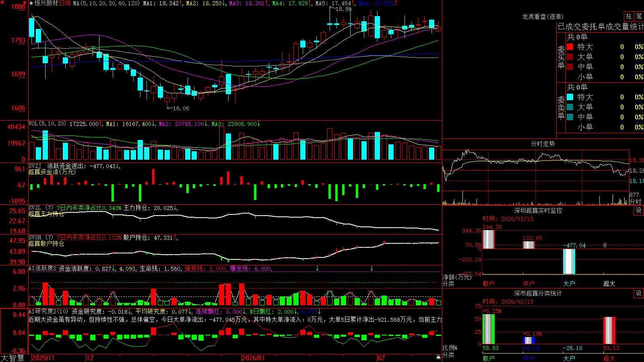This screenshot has height=362, width=644.
Task: Click the dark red 大单 buy-order swatch
Action: [570, 57]
